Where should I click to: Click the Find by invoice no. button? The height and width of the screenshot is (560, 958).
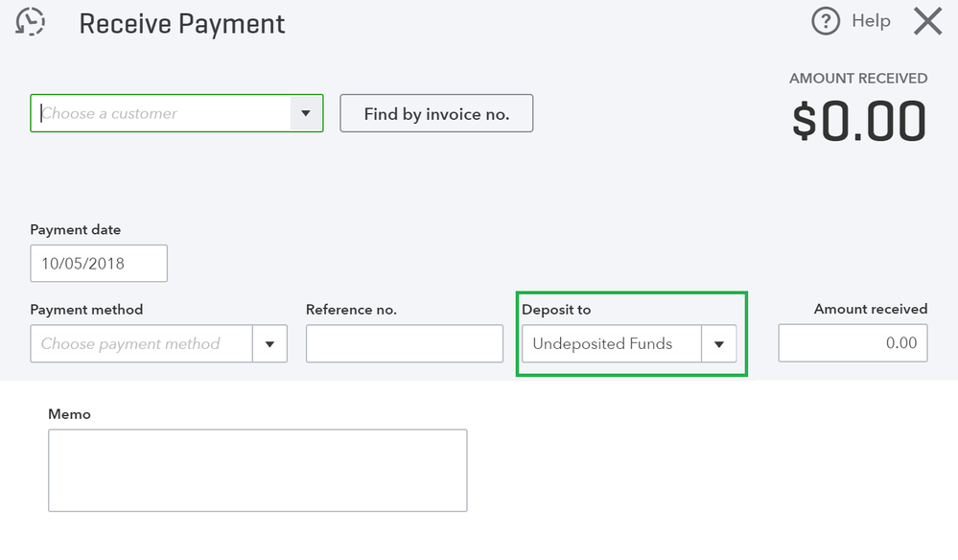tap(436, 113)
